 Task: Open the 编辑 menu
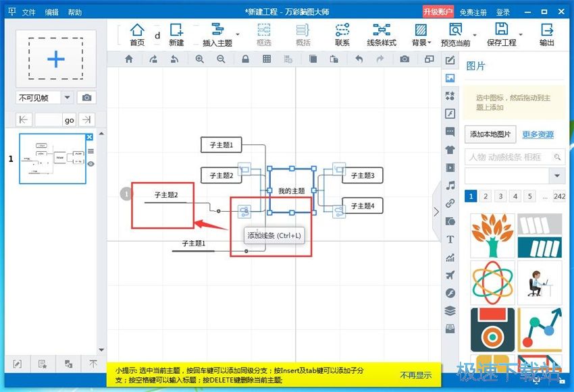(51, 12)
